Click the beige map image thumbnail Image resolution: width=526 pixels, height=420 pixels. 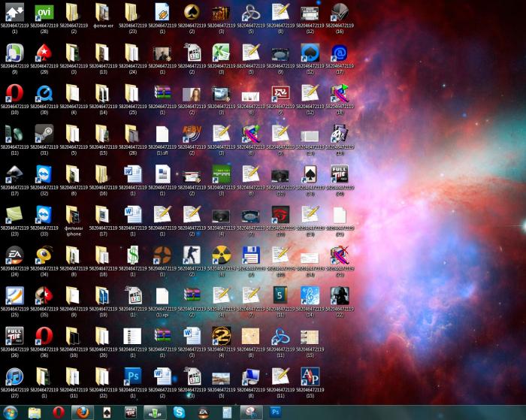coord(251,336)
